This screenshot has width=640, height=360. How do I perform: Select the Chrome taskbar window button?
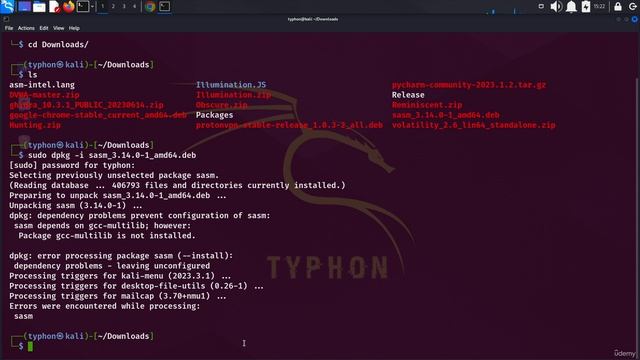click(x=150, y=7)
